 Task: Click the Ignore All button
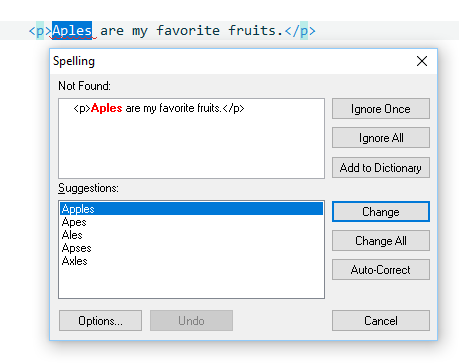[381, 138]
